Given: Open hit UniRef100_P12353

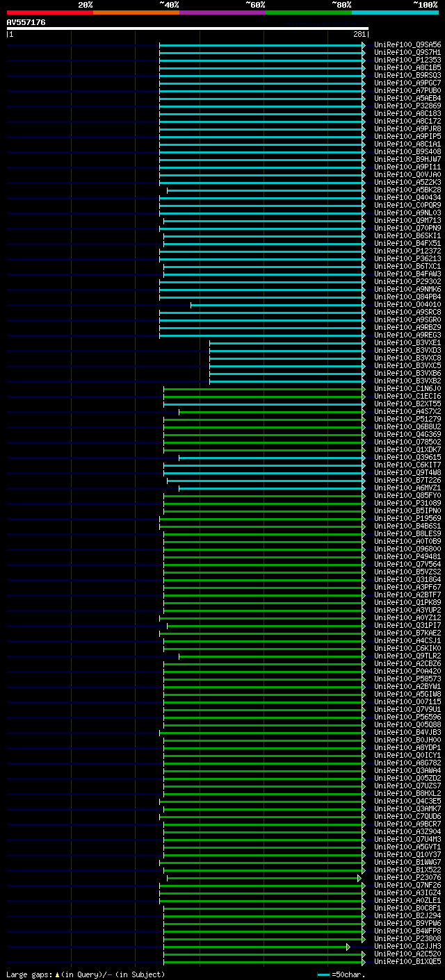Looking at the screenshot, I should (407, 60).
